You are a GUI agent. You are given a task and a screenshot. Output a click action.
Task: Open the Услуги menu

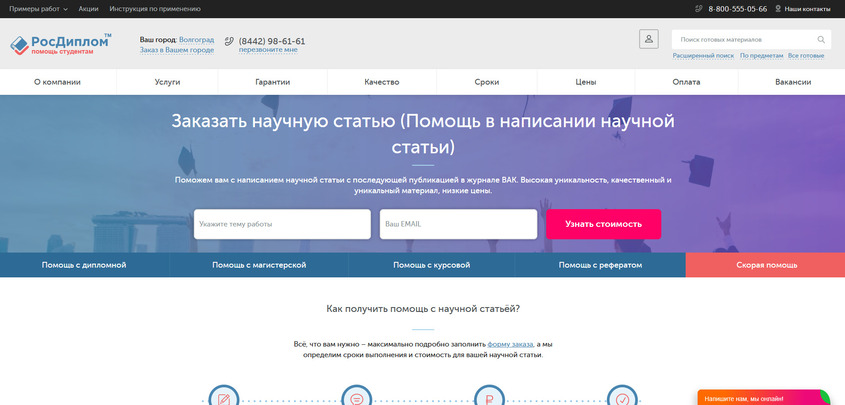[167, 82]
